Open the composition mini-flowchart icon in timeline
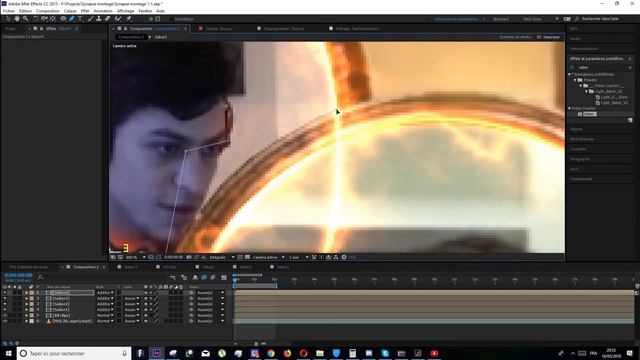 tap(172, 278)
